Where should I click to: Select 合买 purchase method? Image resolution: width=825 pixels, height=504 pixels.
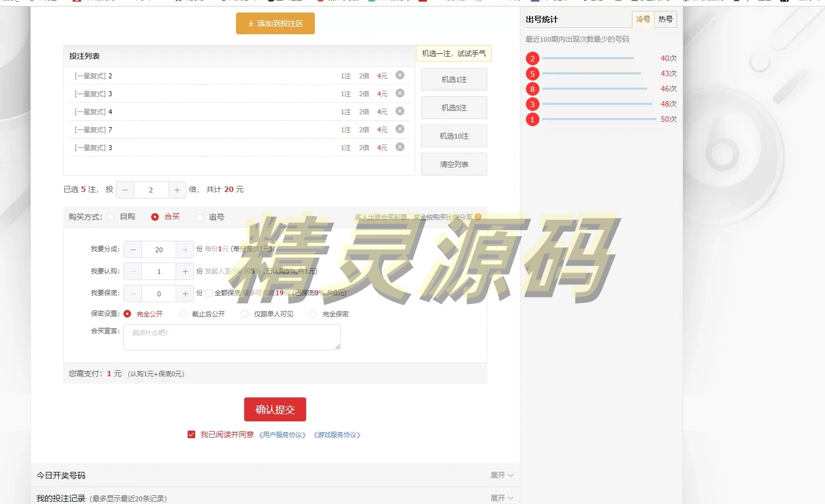pyautogui.click(x=155, y=217)
